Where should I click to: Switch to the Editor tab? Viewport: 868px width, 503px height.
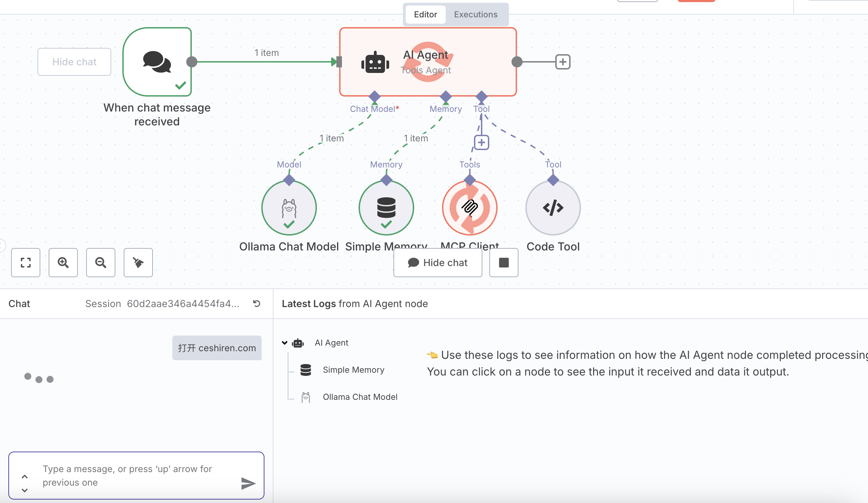click(425, 15)
